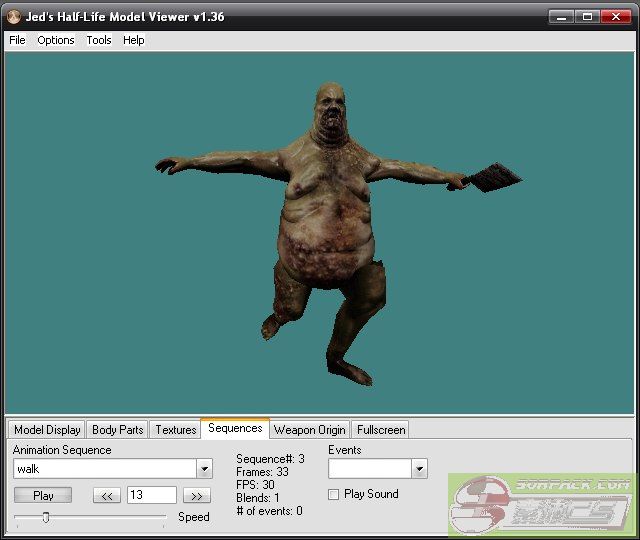Switch to the Model Display tab

(47, 430)
